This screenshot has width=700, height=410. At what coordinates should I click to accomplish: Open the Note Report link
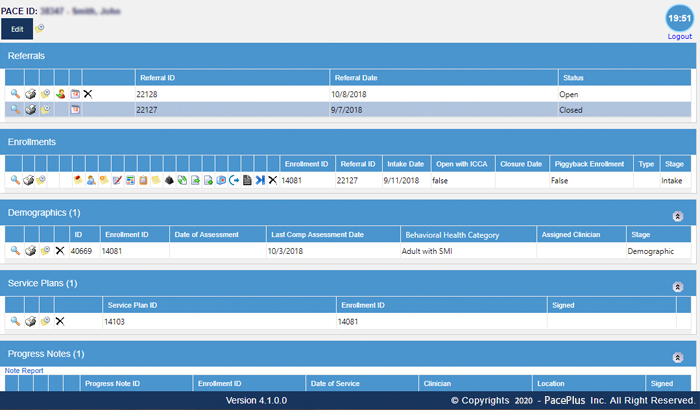(24, 371)
